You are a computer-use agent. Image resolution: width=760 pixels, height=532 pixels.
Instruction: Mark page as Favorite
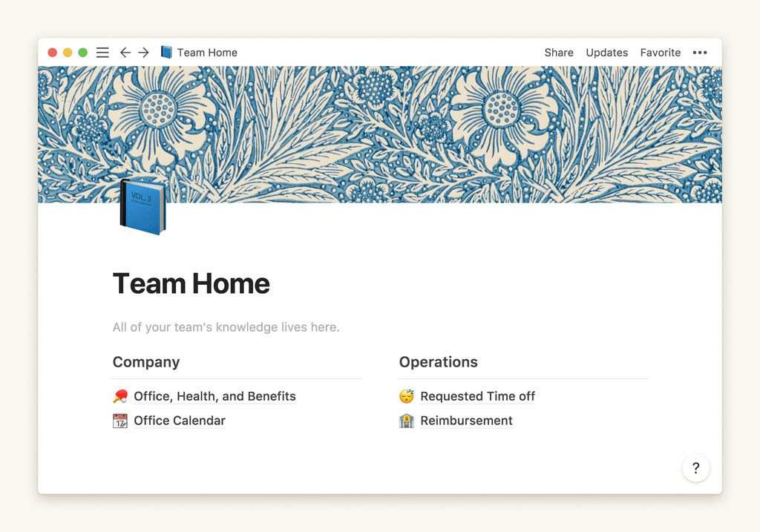[x=660, y=53]
